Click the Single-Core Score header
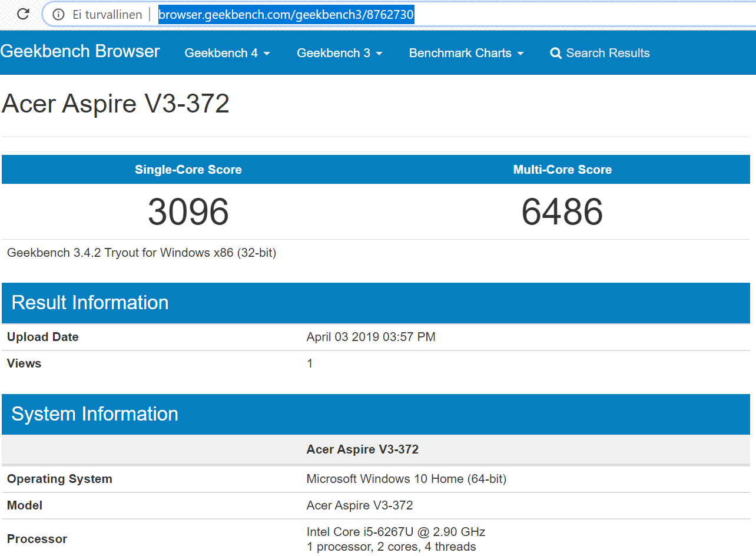Viewport: 756px width, 556px height. 188,170
